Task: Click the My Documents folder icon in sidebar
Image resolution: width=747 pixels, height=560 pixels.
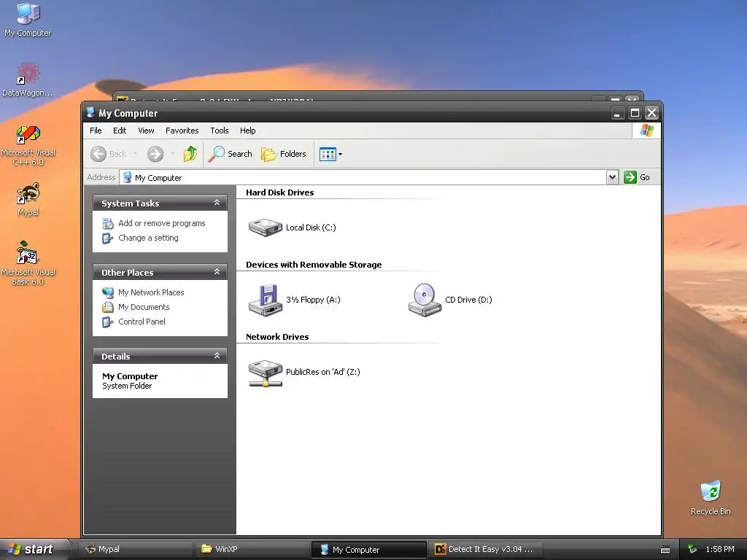Action: [x=108, y=307]
